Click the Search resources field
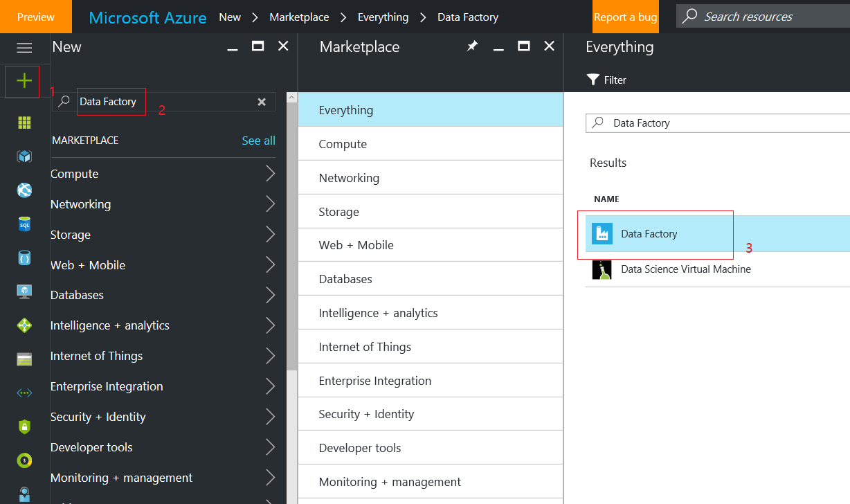The image size is (850, 504). (x=761, y=17)
